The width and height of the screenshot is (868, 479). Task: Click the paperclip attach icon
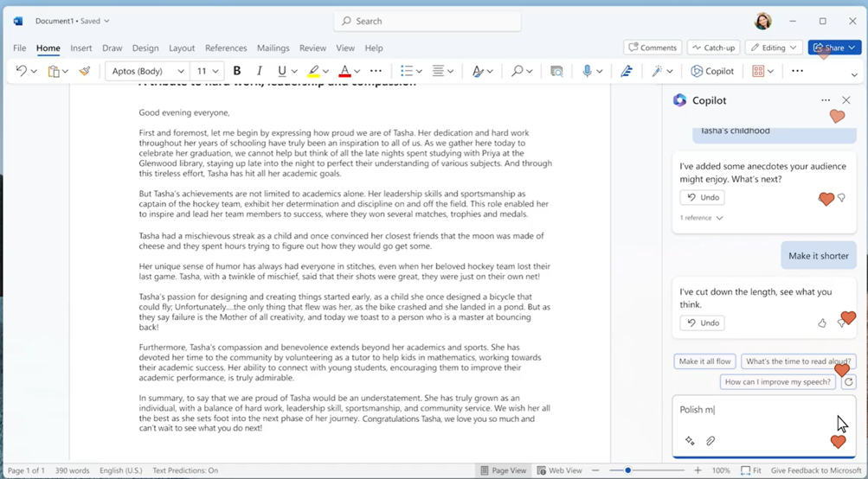710,441
